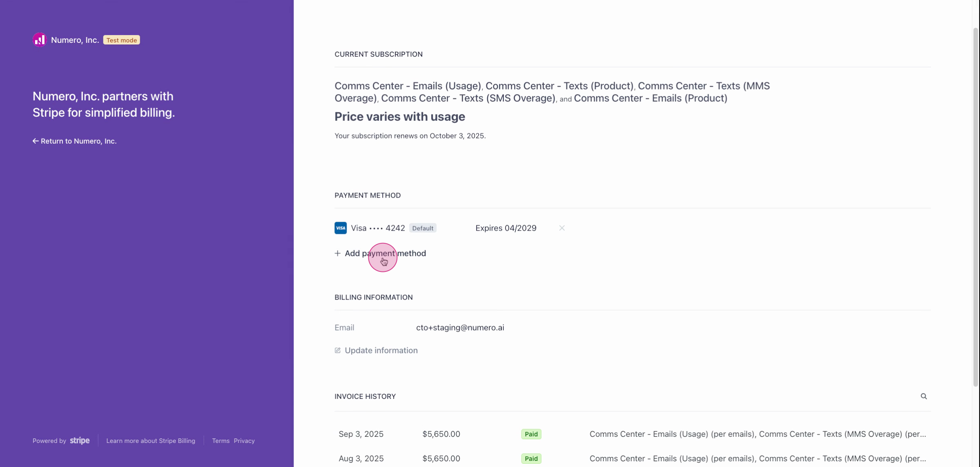Click the Paid badge for Sep 3 invoice
980x467 pixels.
coord(531,434)
